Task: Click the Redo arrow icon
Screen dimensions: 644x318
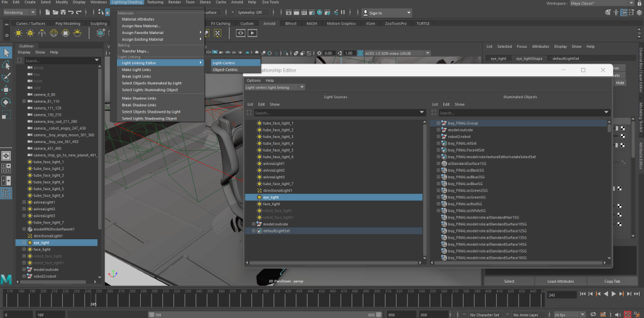Action: click(79, 13)
